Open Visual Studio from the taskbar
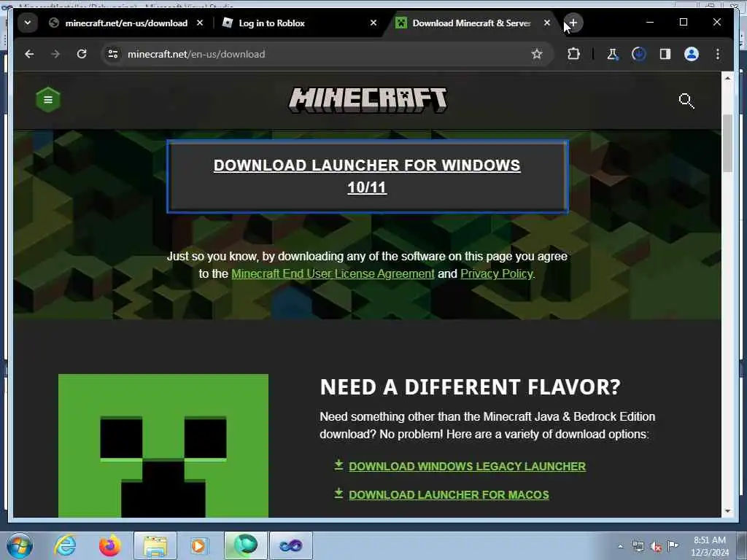Screen dimensions: 747x560 pos(291,545)
